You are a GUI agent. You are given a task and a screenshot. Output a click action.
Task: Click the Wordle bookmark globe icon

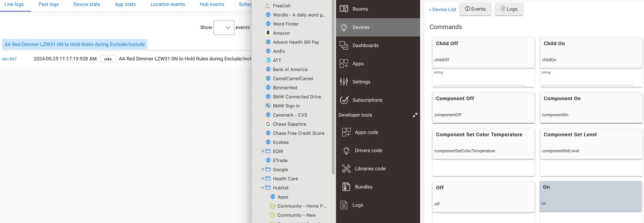[268, 15]
